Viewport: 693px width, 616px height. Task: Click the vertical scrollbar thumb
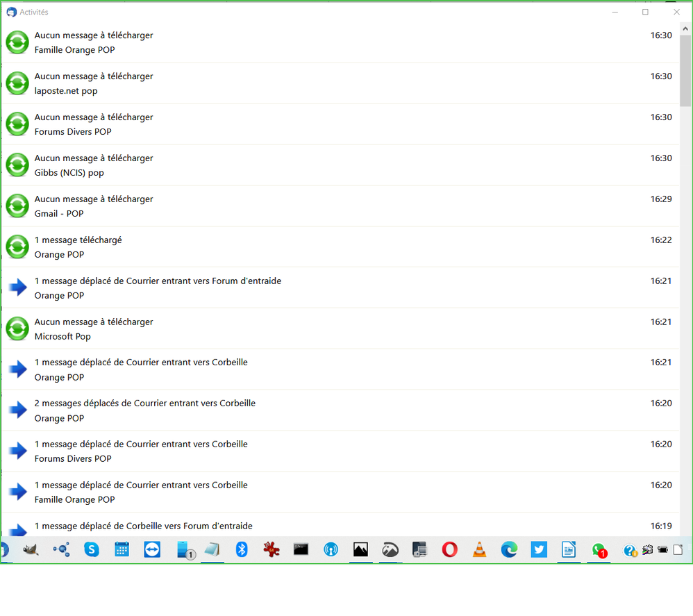[685, 71]
